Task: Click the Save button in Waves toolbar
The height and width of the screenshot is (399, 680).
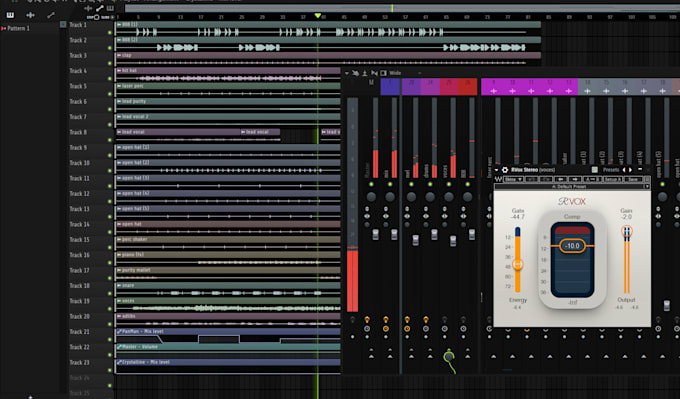Action: [634, 179]
